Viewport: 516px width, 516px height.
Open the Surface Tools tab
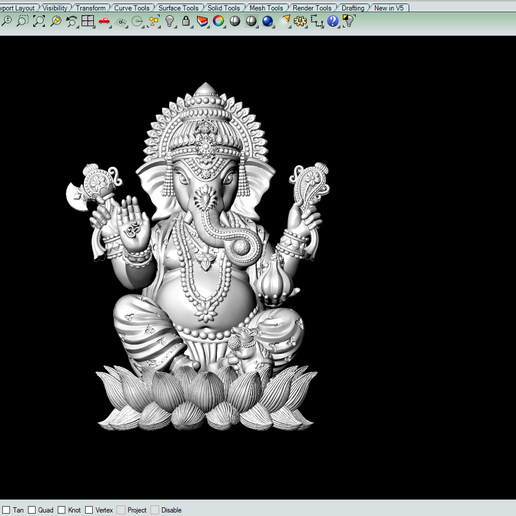[178, 8]
